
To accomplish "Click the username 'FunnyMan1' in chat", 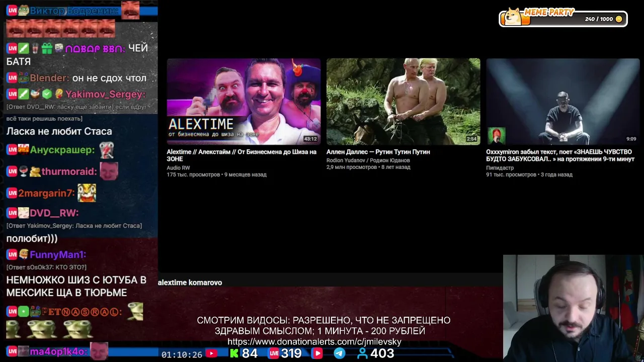I will [x=57, y=255].
